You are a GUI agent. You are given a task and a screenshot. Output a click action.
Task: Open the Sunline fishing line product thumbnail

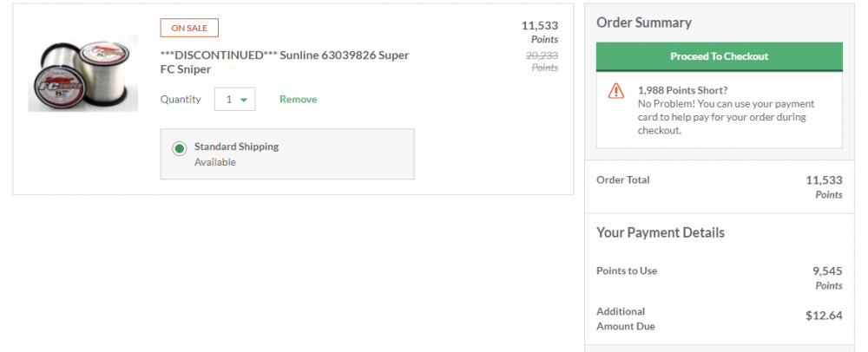pos(83,73)
